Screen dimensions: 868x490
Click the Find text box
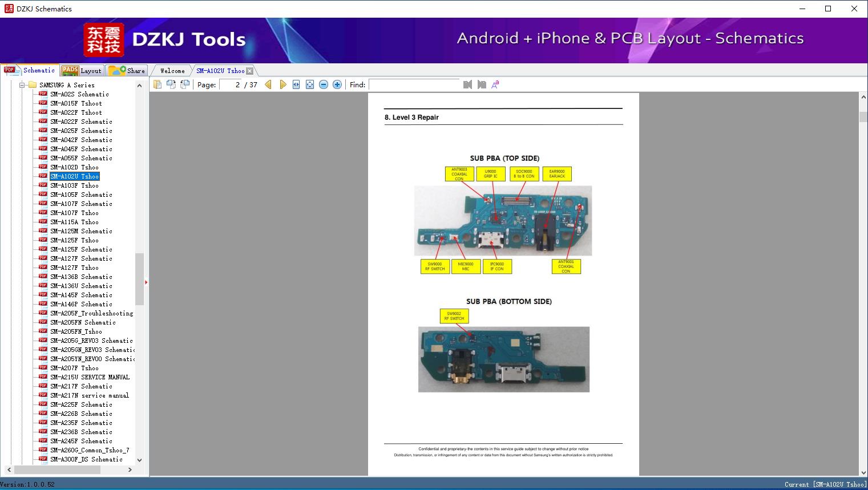(x=414, y=84)
